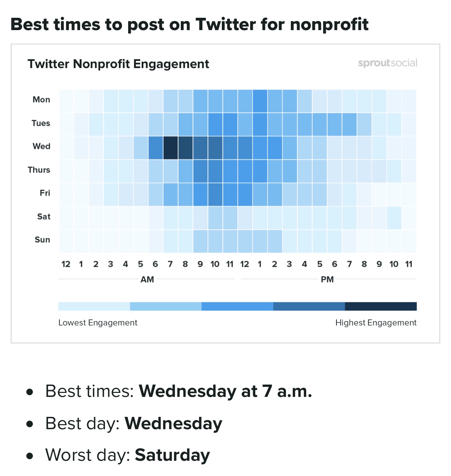Click the Tuesday 7 PM heatmap cell

tap(349, 124)
